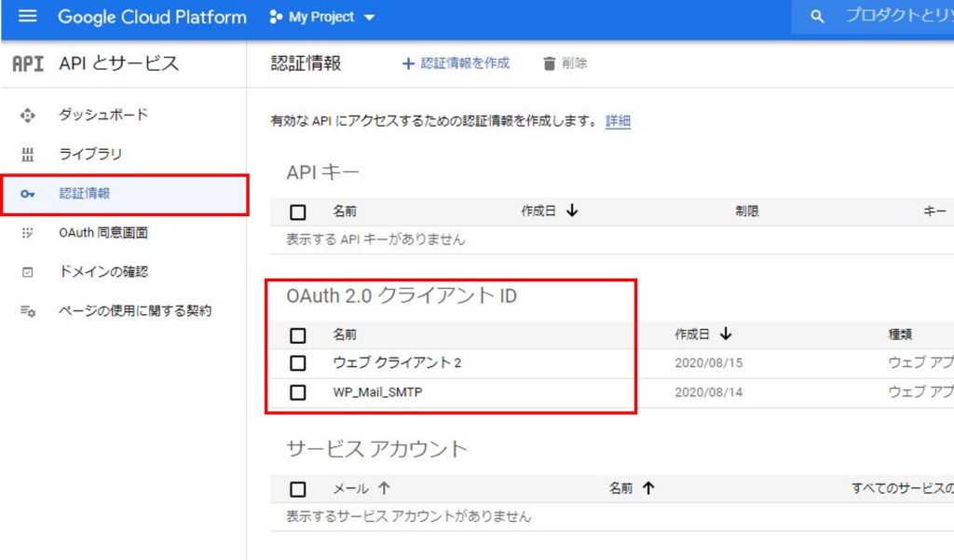Click the dots icon next to OAuth 同意画面
954x560 pixels.
point(27,233)
